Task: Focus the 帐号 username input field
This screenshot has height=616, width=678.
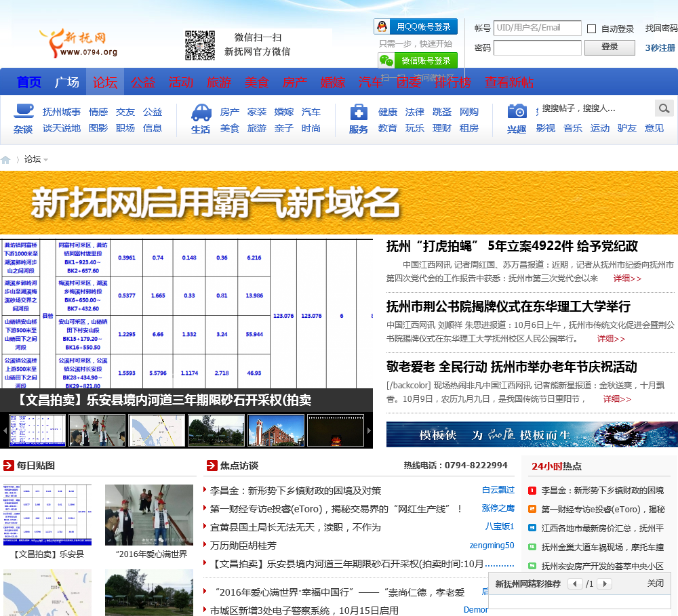Action: pos(538,28)
